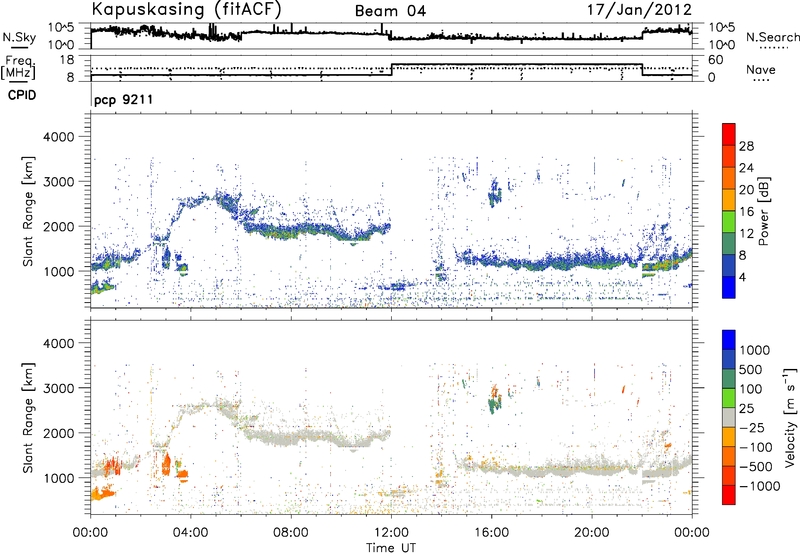Click the gray segment of Velocity colorbar
Viewport: 800px width, 554px height.
(x=729, y=417)
